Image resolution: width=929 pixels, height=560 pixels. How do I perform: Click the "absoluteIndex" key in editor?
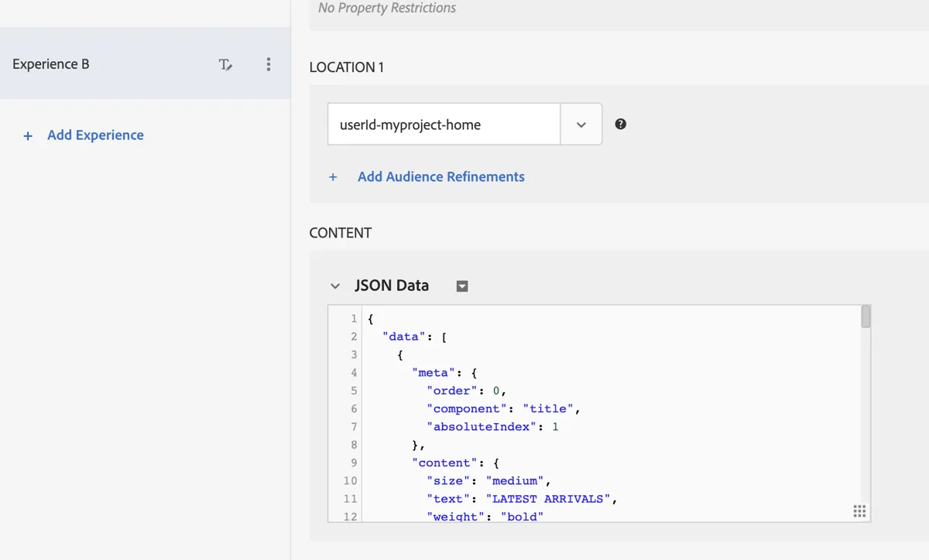tap(482, 427)
